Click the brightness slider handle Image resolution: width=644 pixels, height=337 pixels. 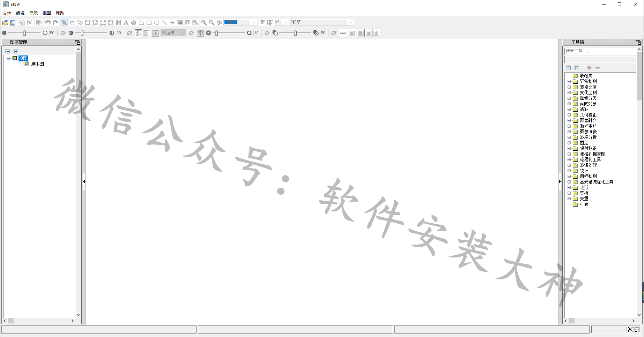24,33
